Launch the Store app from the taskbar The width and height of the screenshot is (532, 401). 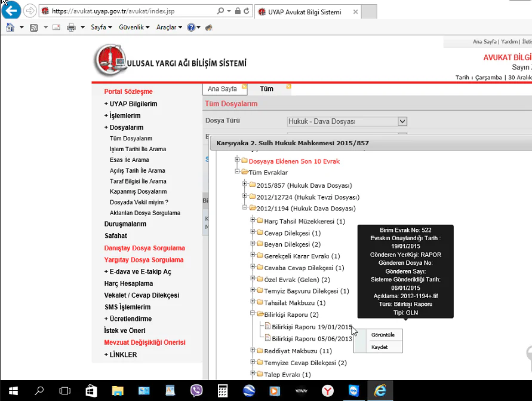coord(91,391)
